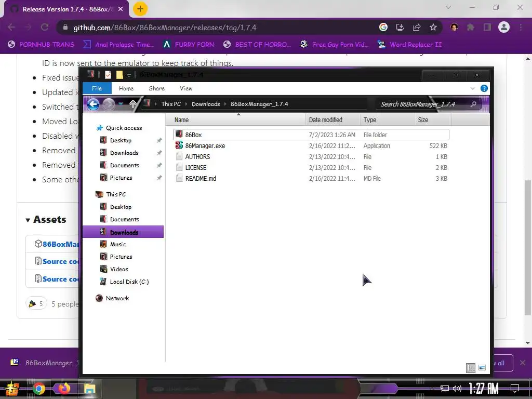This screenshot has height=399, width=532.
Task: Switch Explorer to large thumbnails view icon
Action: 482,368
